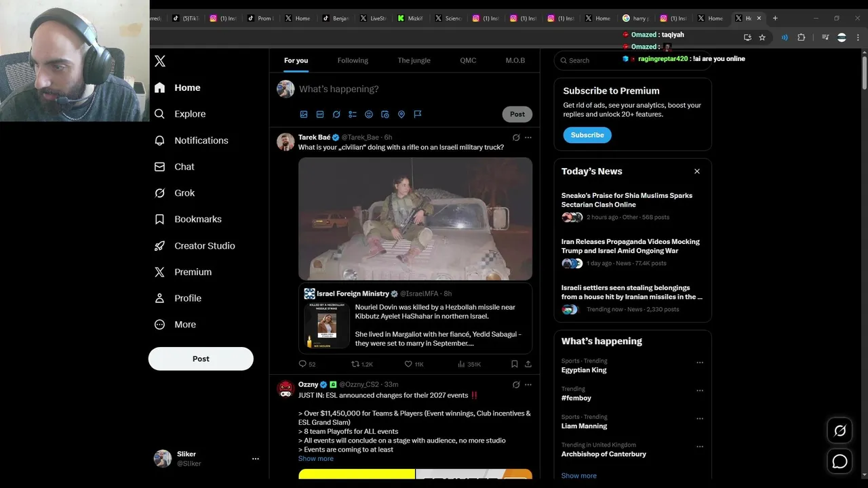Add a poll to the post
This screenshot has height=488, width=868.
353,115
